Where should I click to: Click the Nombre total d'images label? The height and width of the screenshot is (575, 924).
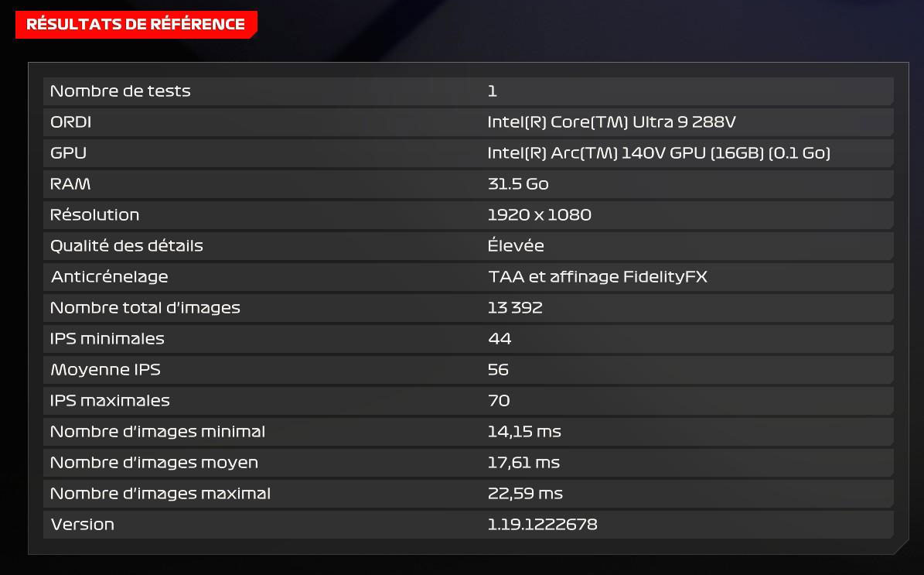[145, 308]
